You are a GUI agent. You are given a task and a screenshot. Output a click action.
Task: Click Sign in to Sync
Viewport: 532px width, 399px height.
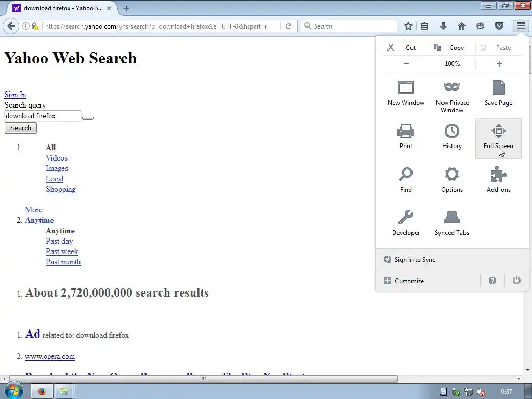coord(452,260)
